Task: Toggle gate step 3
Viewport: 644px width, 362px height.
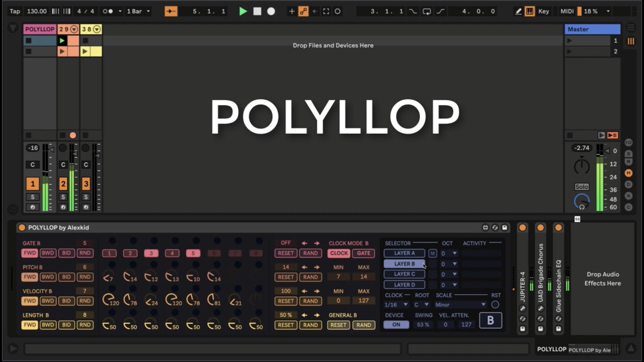Action: (x=151, y=253)
